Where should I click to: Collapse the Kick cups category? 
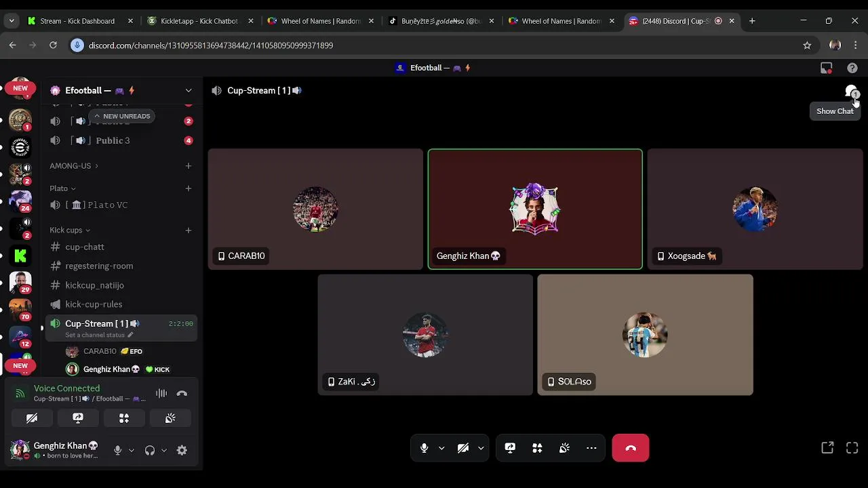pyautogui.click(x=70, y=230)
